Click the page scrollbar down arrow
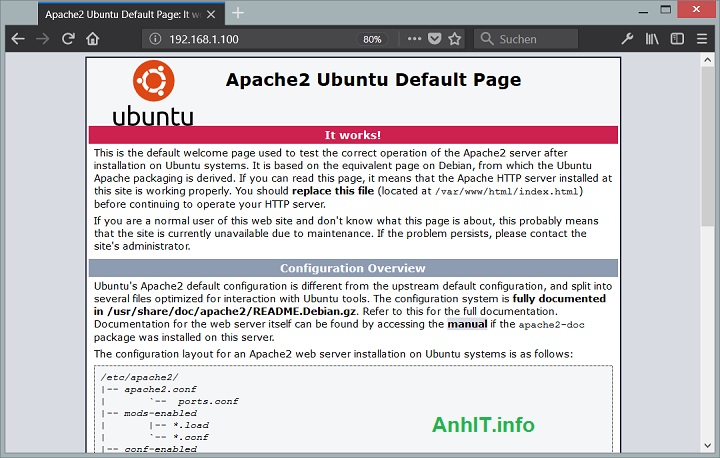 (x=707, y=445)
